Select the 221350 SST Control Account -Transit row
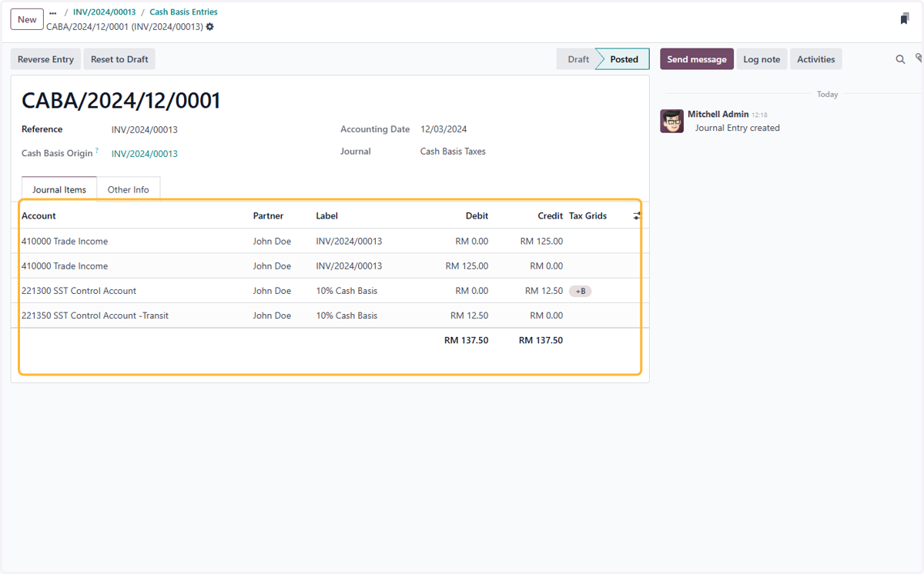 click(x=330, y=315)
